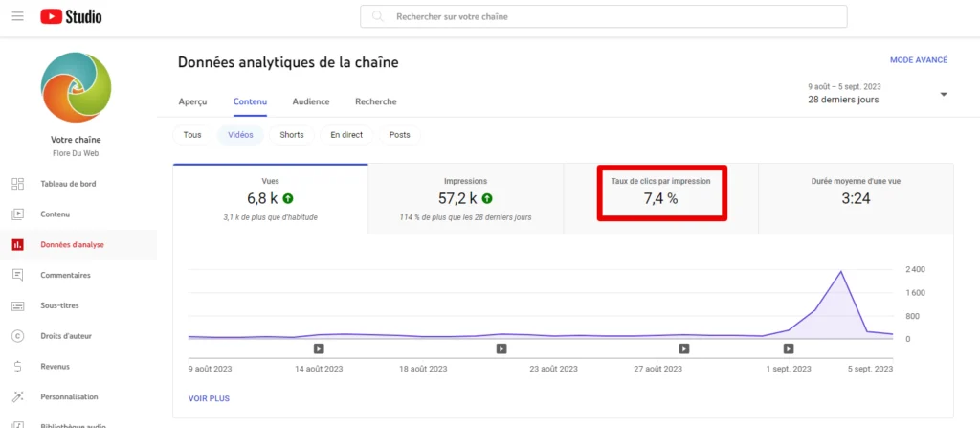Screen dimensions: 980x428
Task: Expand the date range dropdown arrow
Action: tap(944, 95)
